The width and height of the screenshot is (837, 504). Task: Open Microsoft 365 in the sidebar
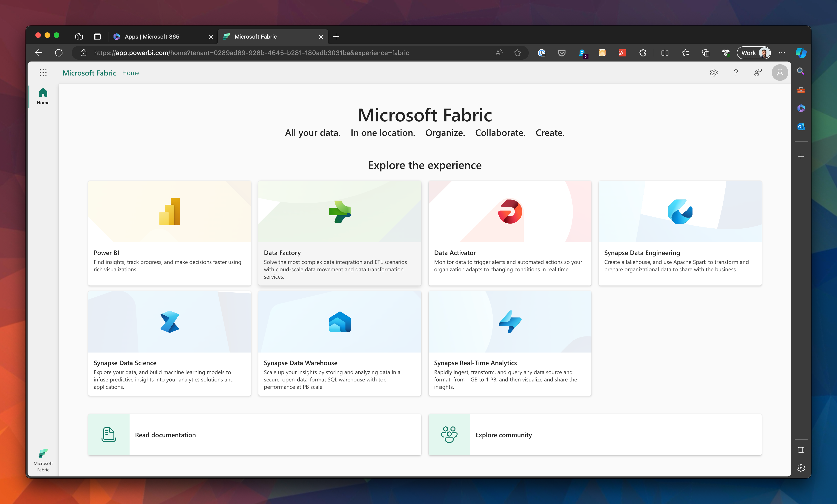[801, 108]
